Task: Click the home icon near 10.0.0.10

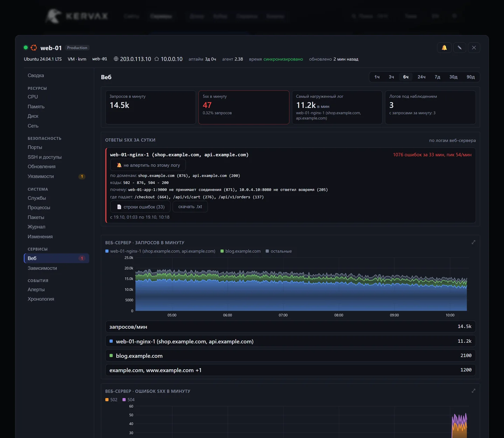Action: point(157,59)
